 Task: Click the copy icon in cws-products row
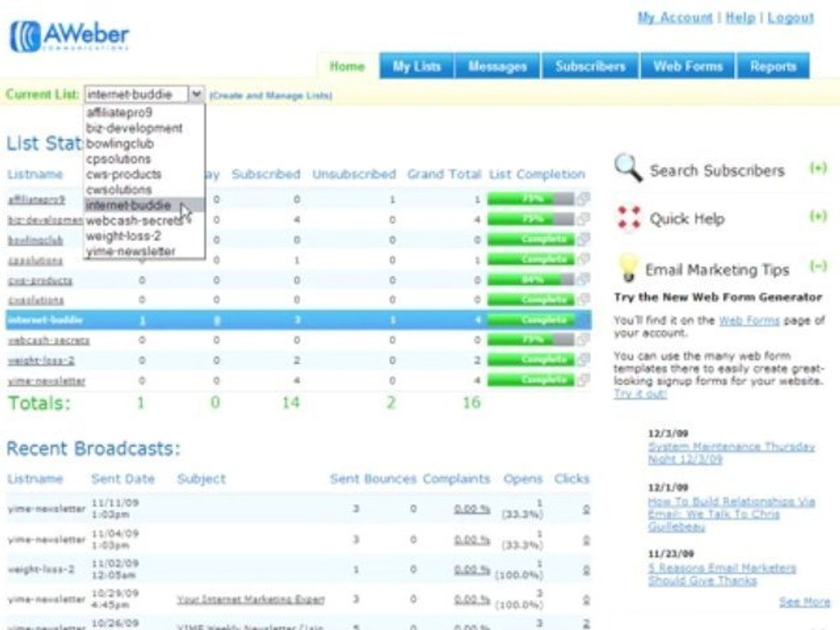tap(584, 279)
